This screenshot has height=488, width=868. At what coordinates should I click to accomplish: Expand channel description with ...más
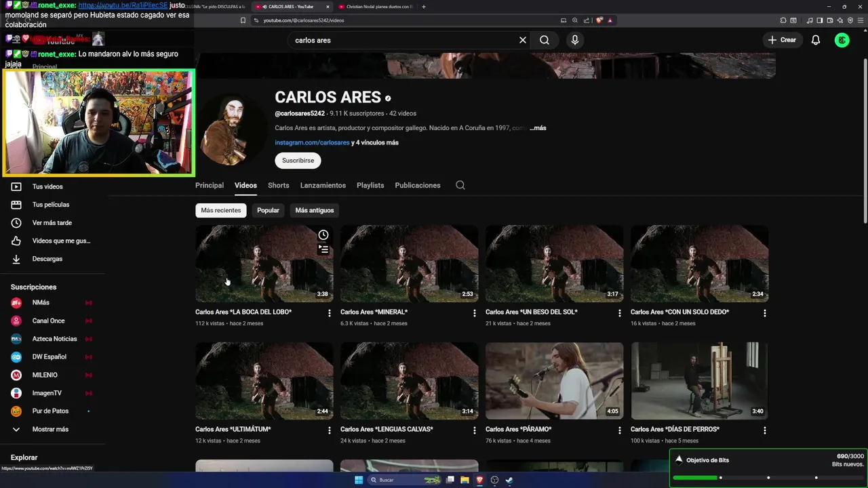538,128
